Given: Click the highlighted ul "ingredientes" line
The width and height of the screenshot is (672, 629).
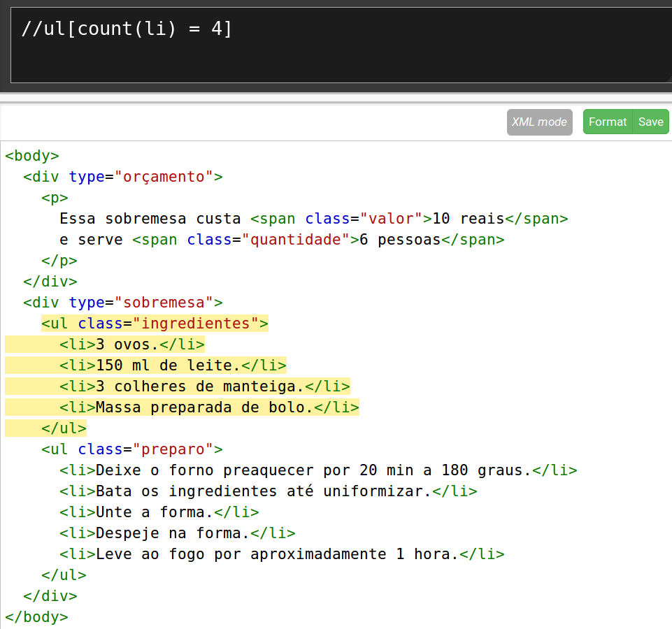Looking at the screenshot, I should 155,324.
